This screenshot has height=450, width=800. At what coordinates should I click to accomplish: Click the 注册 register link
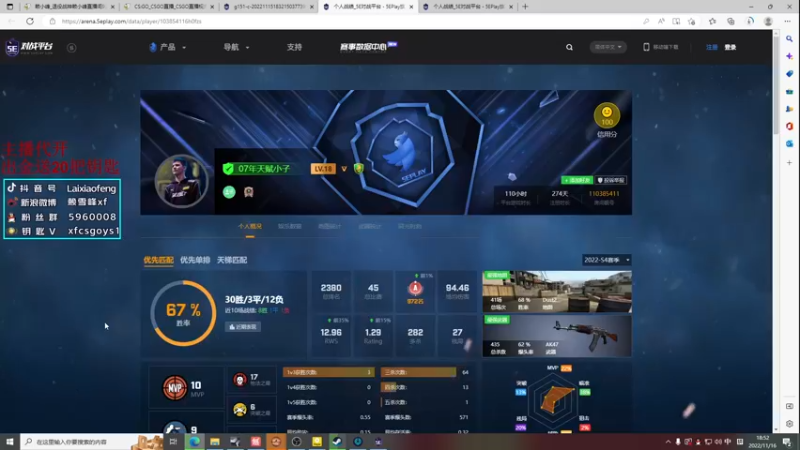[712, 47]
